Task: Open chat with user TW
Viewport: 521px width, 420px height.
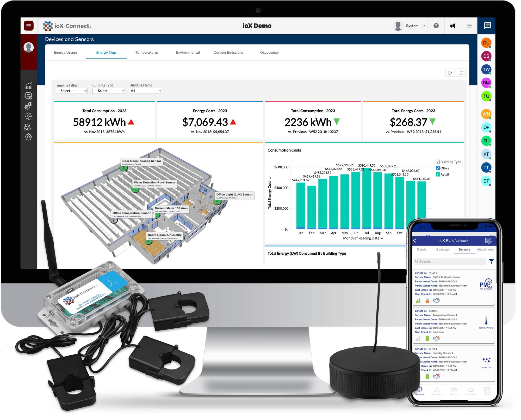Action: (486, 70)
